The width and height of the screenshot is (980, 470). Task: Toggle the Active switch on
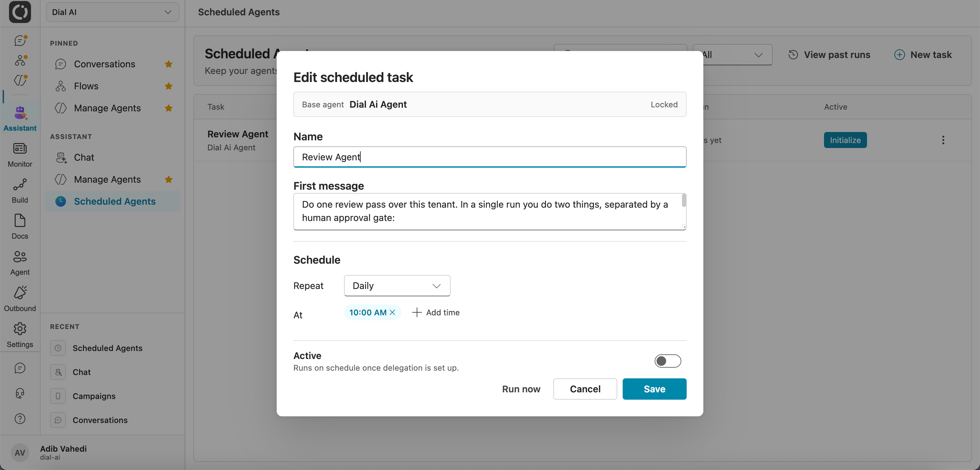(x=668, y=361)
